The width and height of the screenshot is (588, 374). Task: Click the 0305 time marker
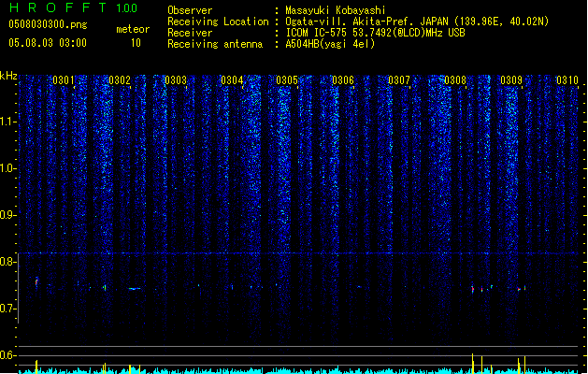(287, 80)
